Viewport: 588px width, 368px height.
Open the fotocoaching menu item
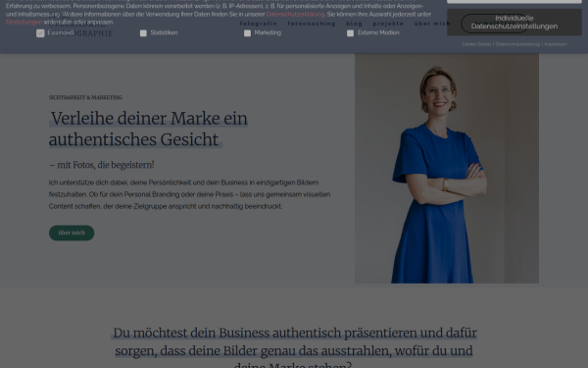tap(312, 24)
